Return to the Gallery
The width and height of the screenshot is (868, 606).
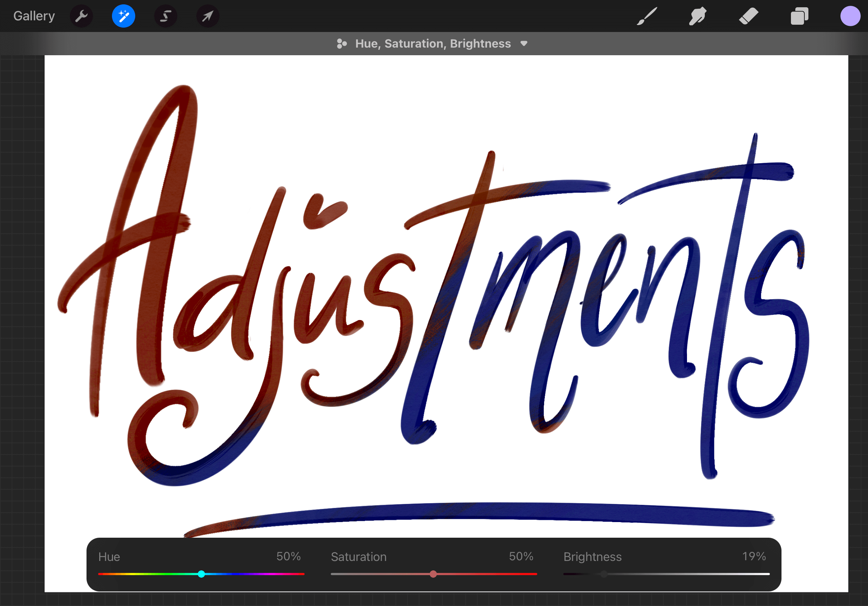coord(34,16)
